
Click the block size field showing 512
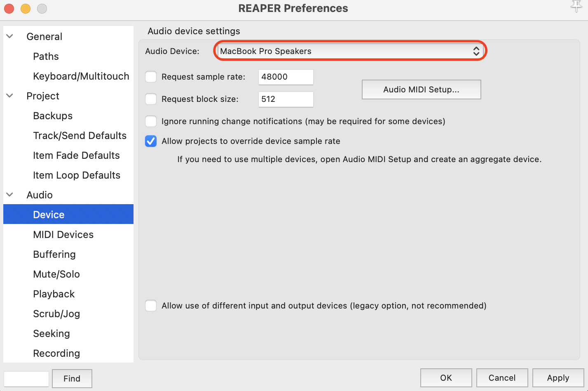pyautogui.click(x=286, y=99)
